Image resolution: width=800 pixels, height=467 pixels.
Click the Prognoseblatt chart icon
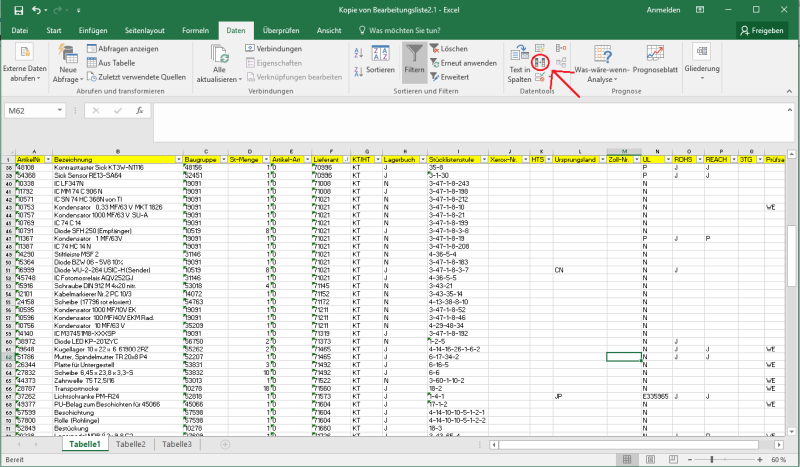pos(655,54)
